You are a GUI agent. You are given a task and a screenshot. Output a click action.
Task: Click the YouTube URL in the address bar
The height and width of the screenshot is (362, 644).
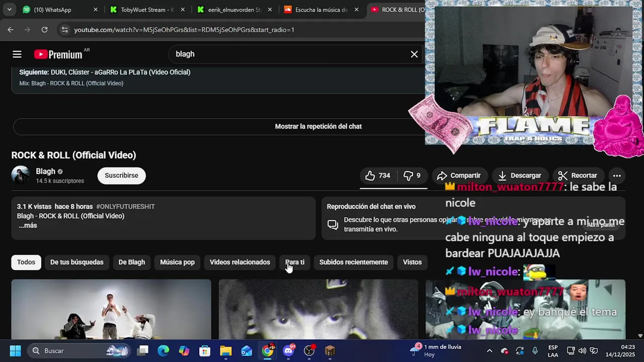coord(184,30)
